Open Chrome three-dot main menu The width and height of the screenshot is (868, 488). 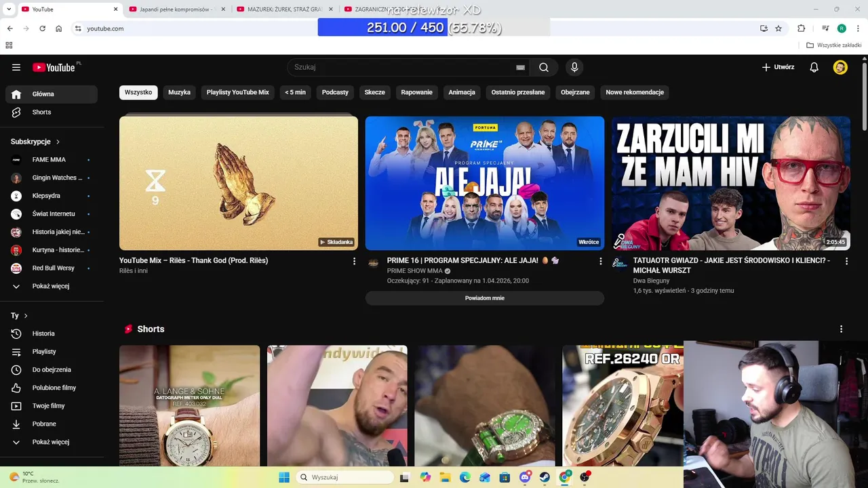[858, 28]
